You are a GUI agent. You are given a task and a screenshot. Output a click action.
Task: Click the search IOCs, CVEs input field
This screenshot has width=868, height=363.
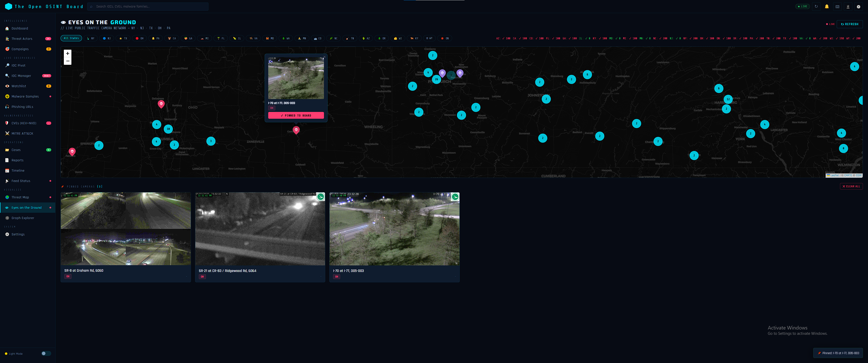148,6
